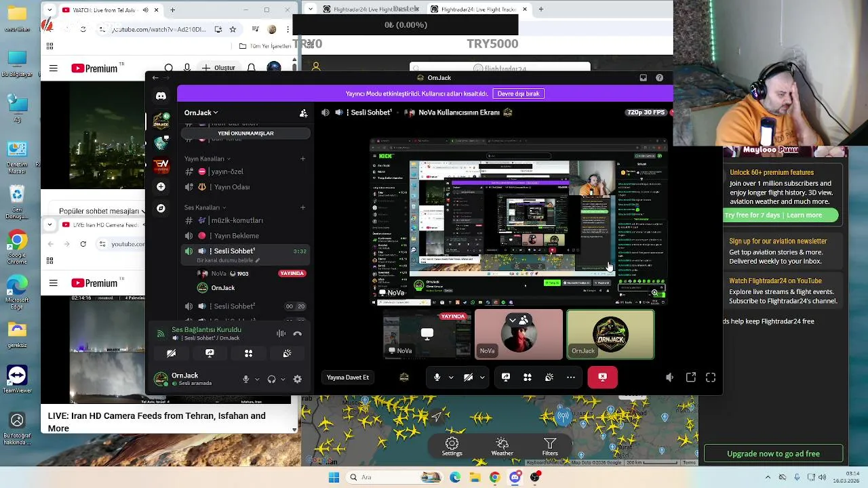Add channel to Ses Kanalları with plus
The width and height of the screenshot is (868, 488).
pos(302,207)
